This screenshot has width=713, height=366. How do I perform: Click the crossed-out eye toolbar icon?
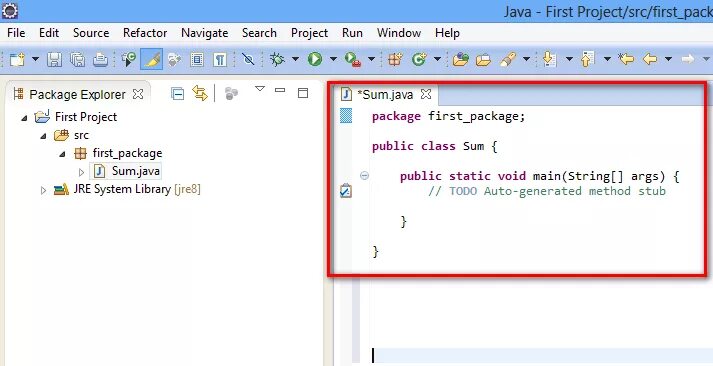[248, 60]
